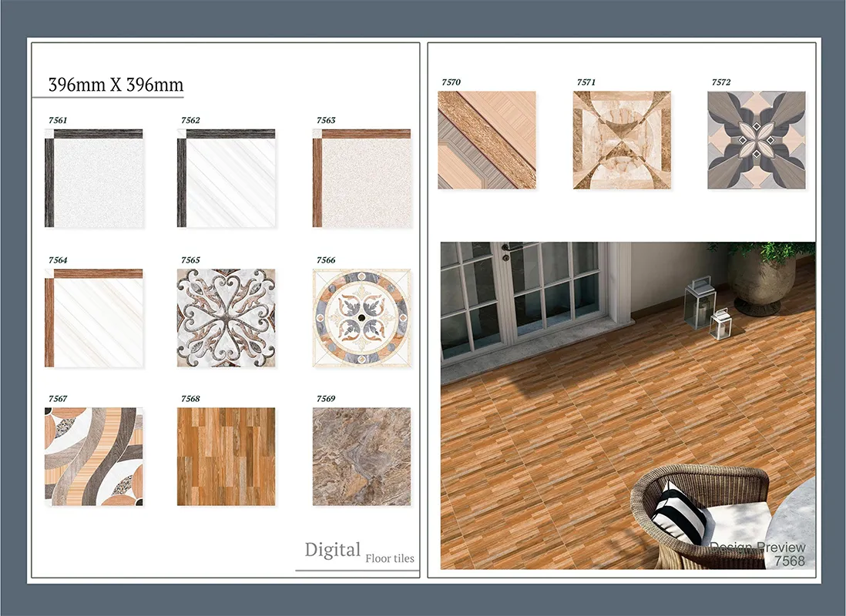Select the 7565 grey floral scroll tile
Viewport: 846px width, 616px height.
pyautogui.click(x=226, y=318)
